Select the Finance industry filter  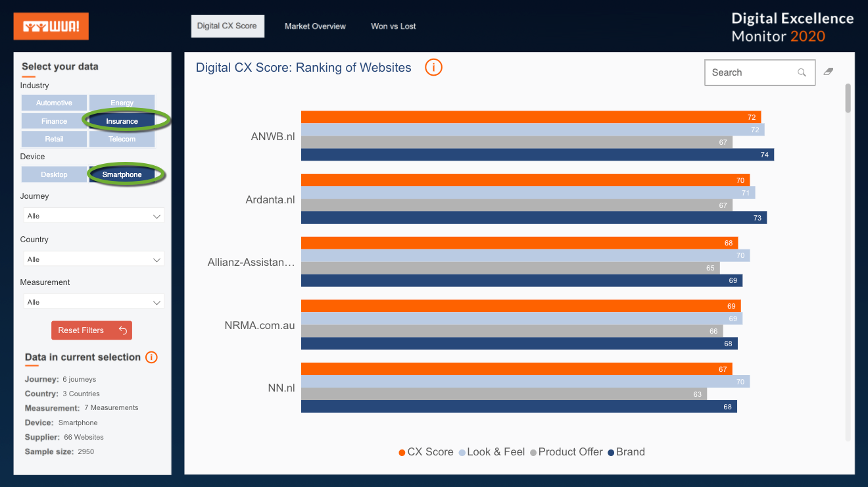54,121
